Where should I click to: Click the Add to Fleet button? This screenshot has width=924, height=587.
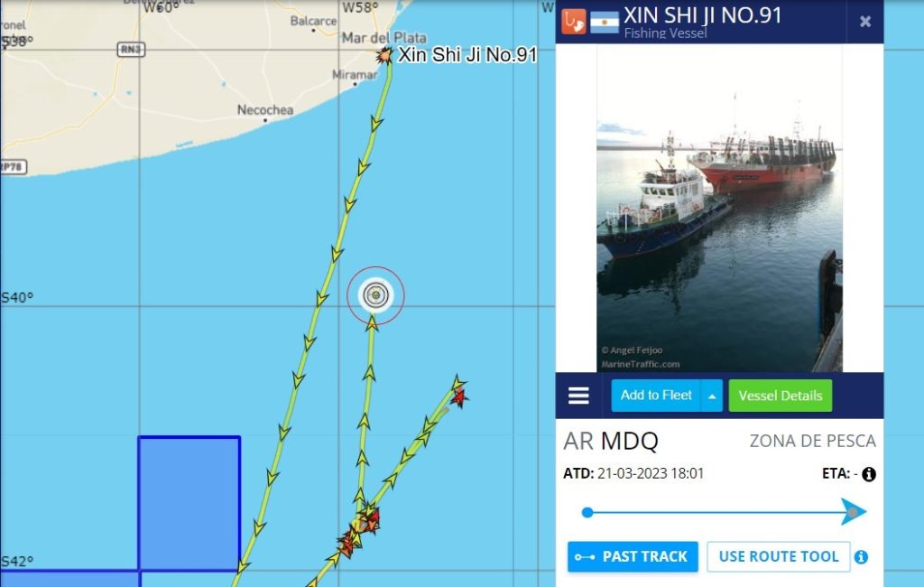coord(656,396)
